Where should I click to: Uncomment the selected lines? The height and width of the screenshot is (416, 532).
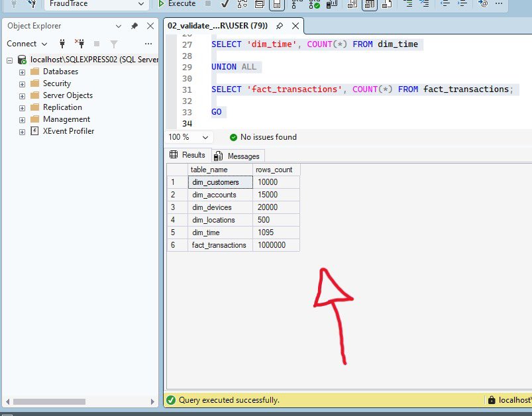tap(424, 4)
